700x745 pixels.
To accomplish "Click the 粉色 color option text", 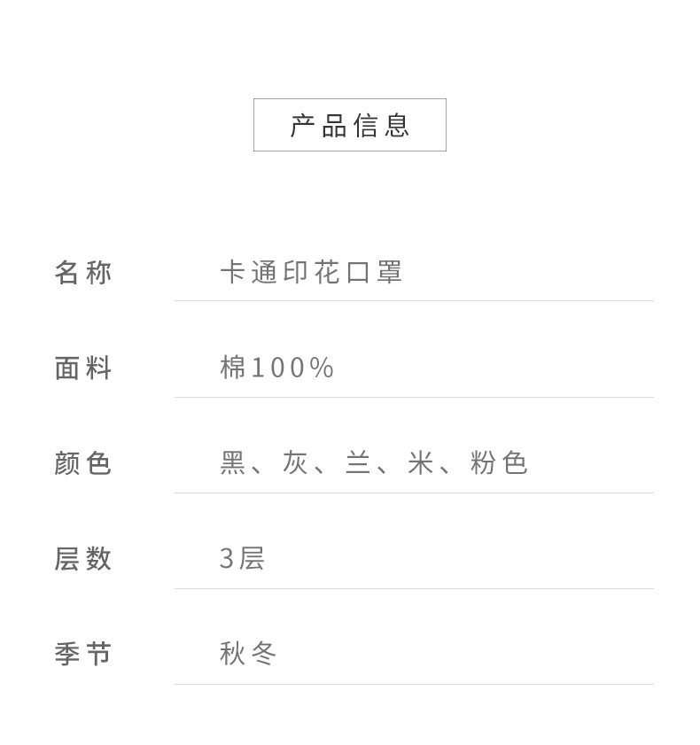I will click(x=499, y=463).
